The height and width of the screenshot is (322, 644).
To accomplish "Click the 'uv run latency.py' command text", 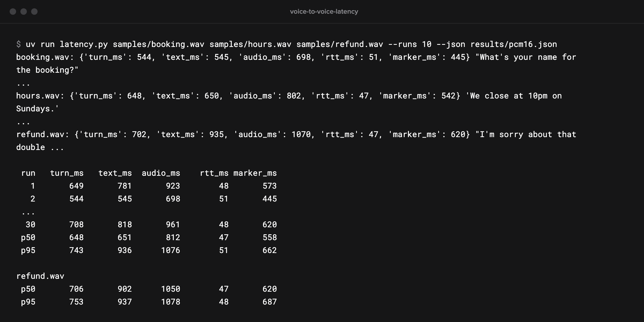I will 67,44.
